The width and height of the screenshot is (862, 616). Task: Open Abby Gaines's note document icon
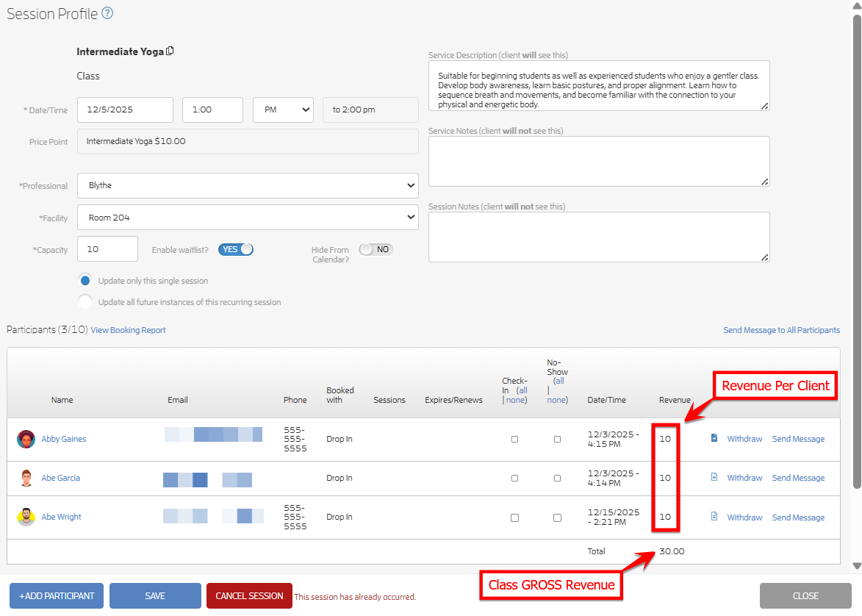coord(714,438)
